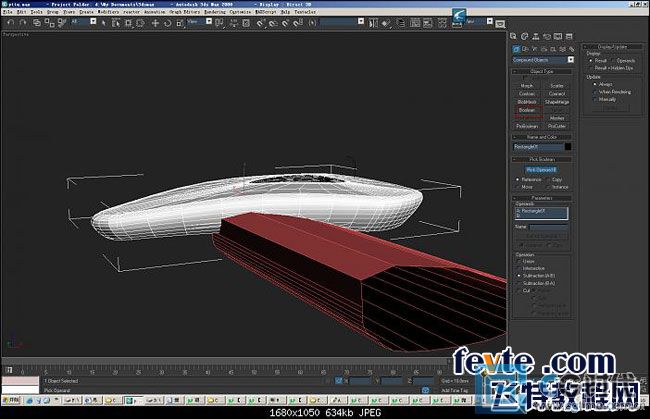Open the Modifiers menu

tap(108, 12)
